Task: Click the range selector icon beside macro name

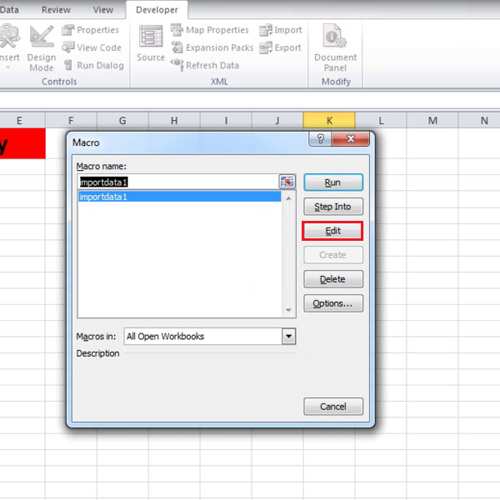Action: pos(287,182)
